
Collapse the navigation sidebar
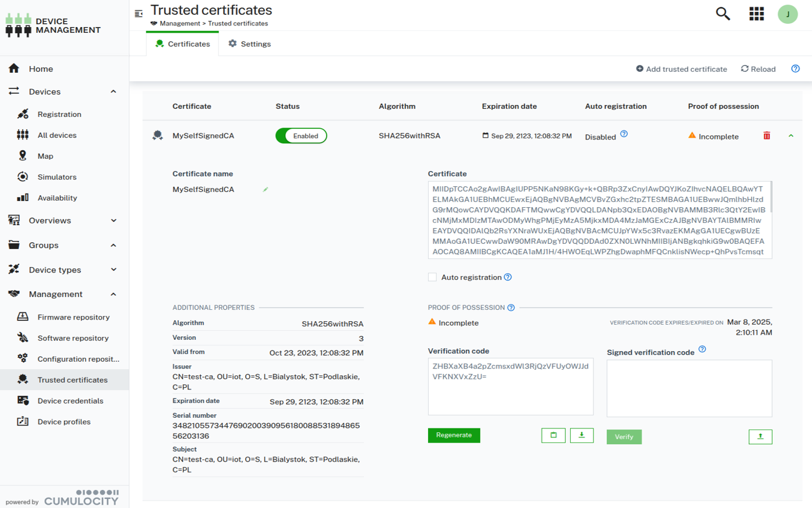pyautogui.click(x=139, y=13)
